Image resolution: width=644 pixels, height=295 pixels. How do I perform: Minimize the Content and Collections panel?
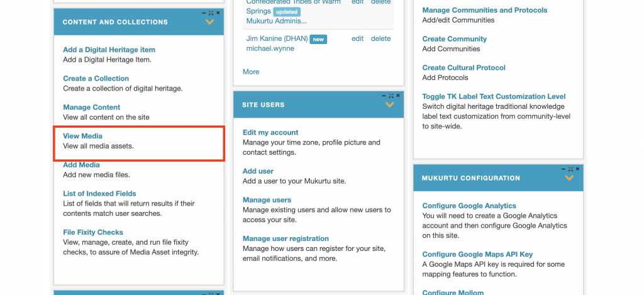(x=204, y=13)
